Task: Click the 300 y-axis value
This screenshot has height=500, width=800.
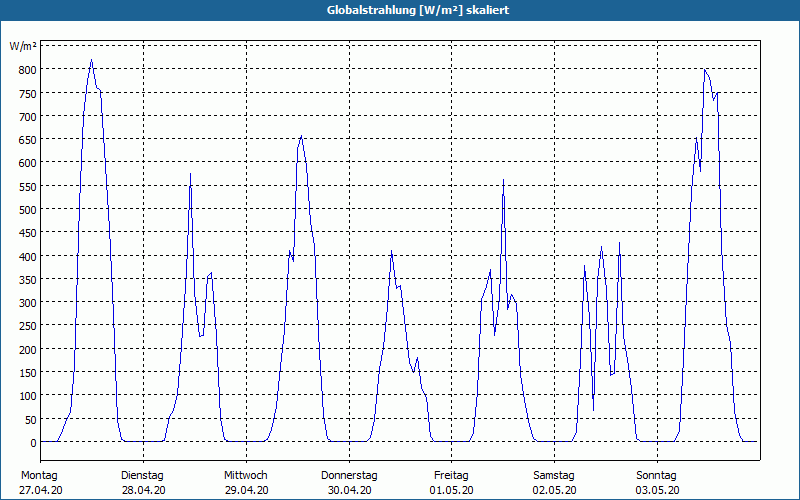Action: 28,303
